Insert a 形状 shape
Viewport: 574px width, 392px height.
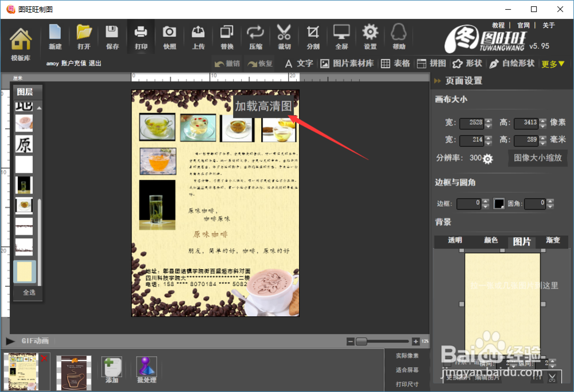[x=467, y=64]
